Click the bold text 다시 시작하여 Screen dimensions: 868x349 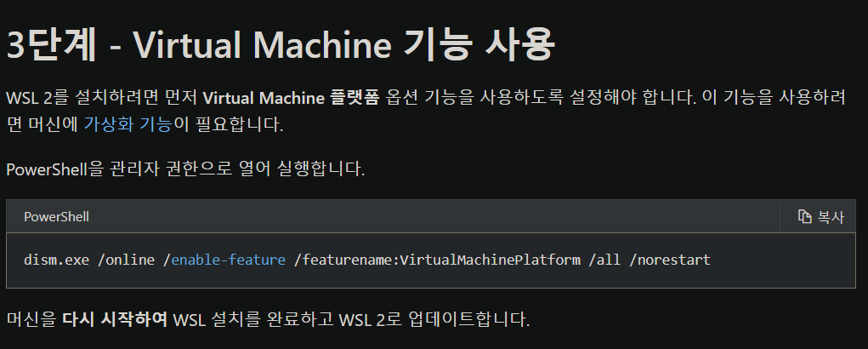tap(115, 320)
